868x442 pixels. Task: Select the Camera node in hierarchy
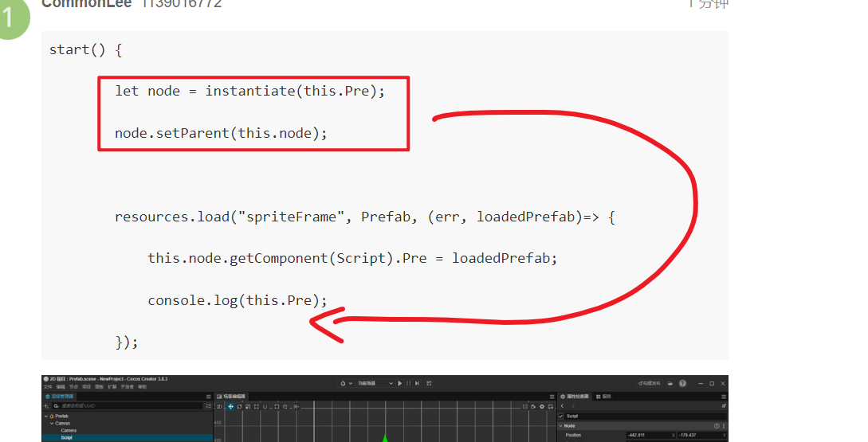tap(69, 430)
